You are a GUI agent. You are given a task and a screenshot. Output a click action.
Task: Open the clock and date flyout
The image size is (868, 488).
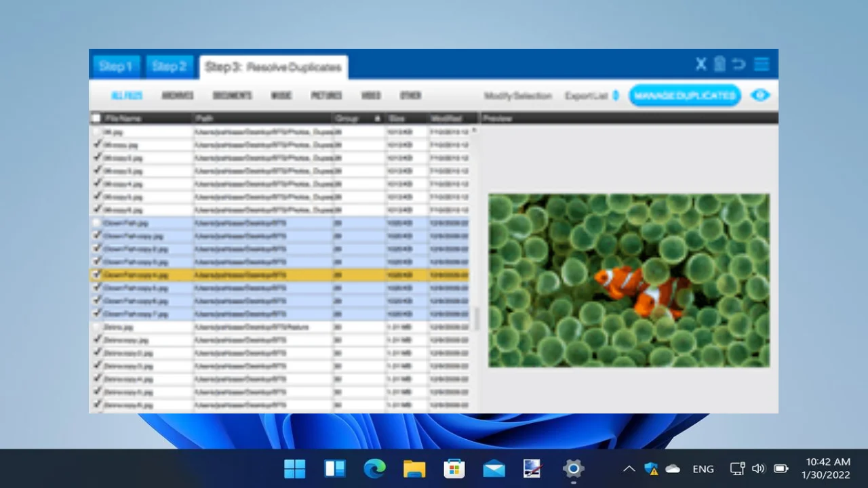click(x=825, y=468)
